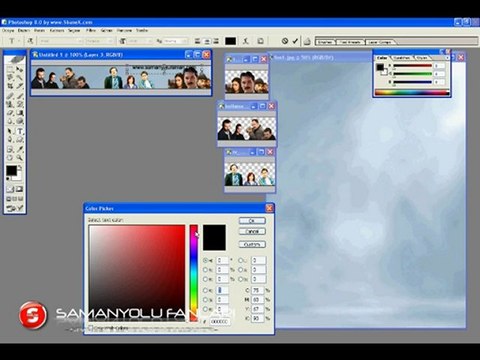
Task: Select the Rectangular Marquee tool in toolbox
Action: (10, 69)
